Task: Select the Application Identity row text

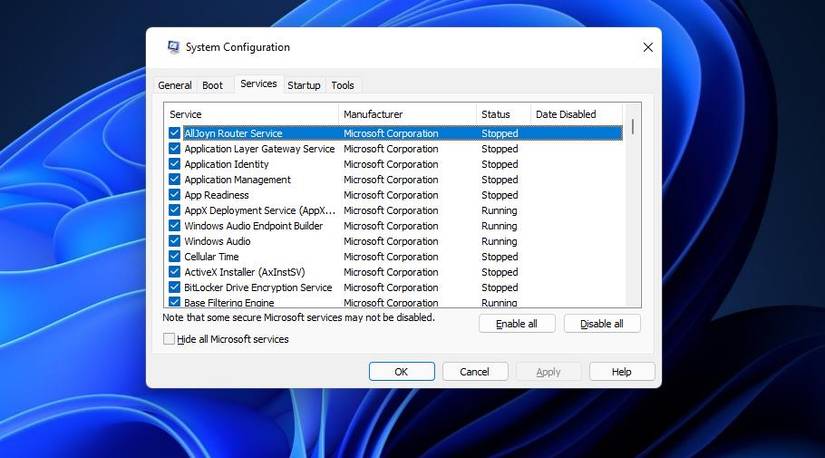Action: coord(226,164)
